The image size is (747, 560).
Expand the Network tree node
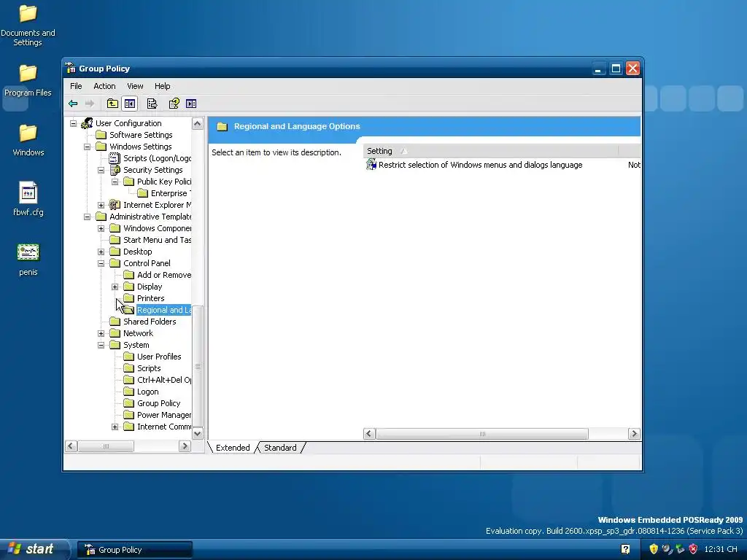pyautogui.click(x=101, y=333)
